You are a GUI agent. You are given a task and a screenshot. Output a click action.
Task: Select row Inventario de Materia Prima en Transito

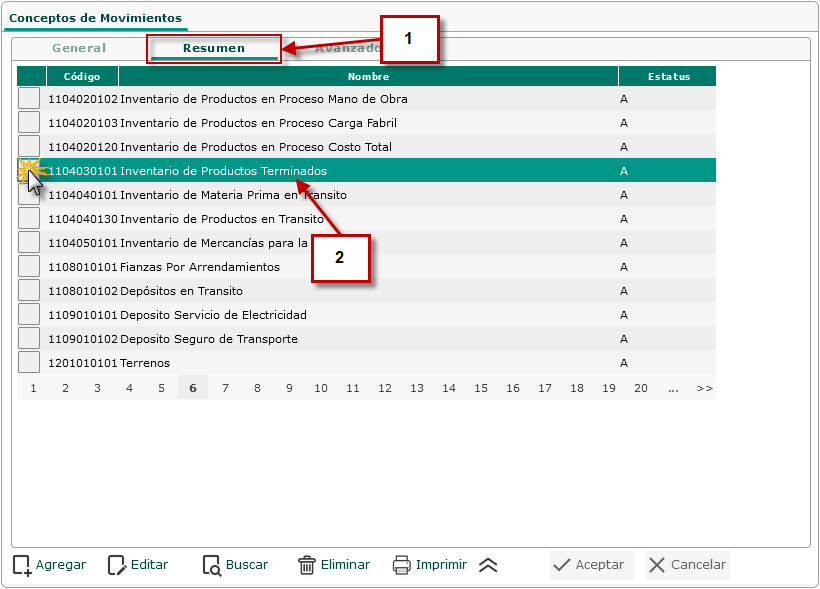tap(367, 195)
